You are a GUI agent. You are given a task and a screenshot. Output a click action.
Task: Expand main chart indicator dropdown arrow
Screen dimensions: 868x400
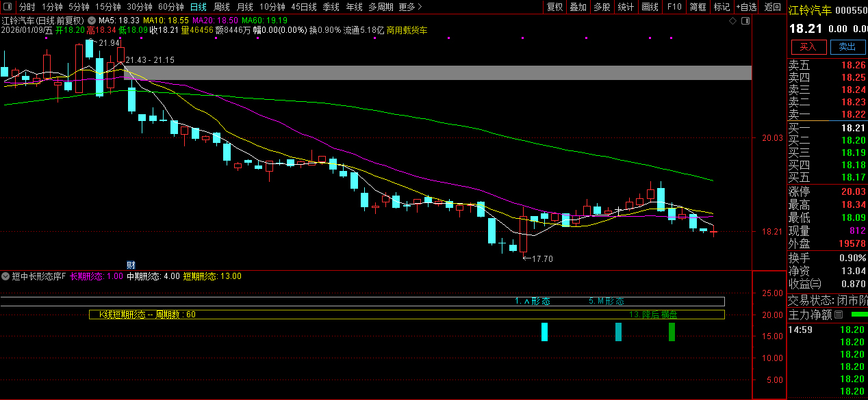[x=91, y=21]
